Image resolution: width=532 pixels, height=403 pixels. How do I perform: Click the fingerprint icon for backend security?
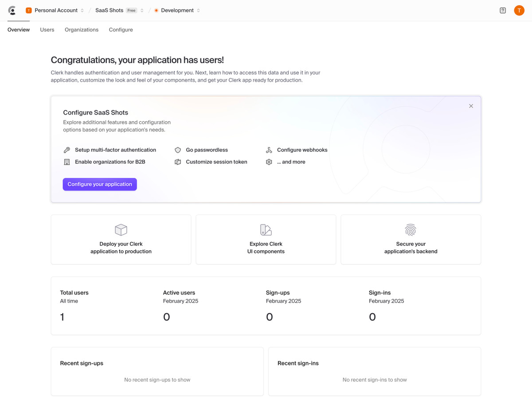click(x=411, y=230)
